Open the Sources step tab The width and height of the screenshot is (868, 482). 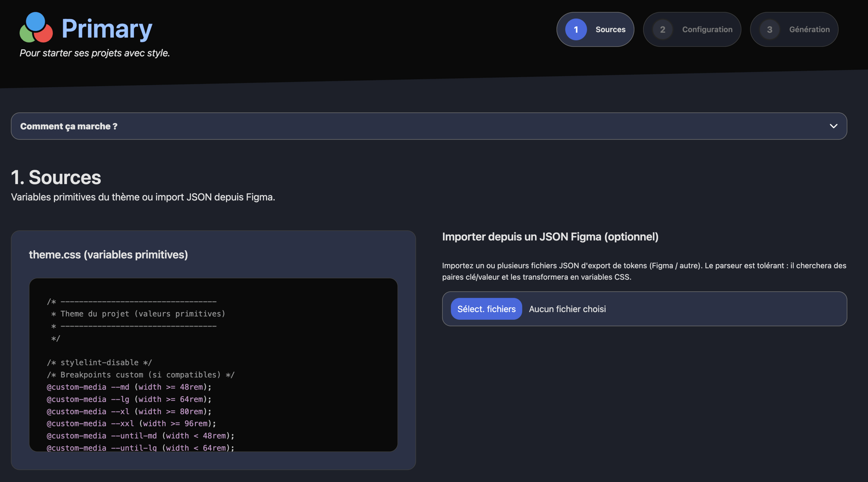coord(610,29)
